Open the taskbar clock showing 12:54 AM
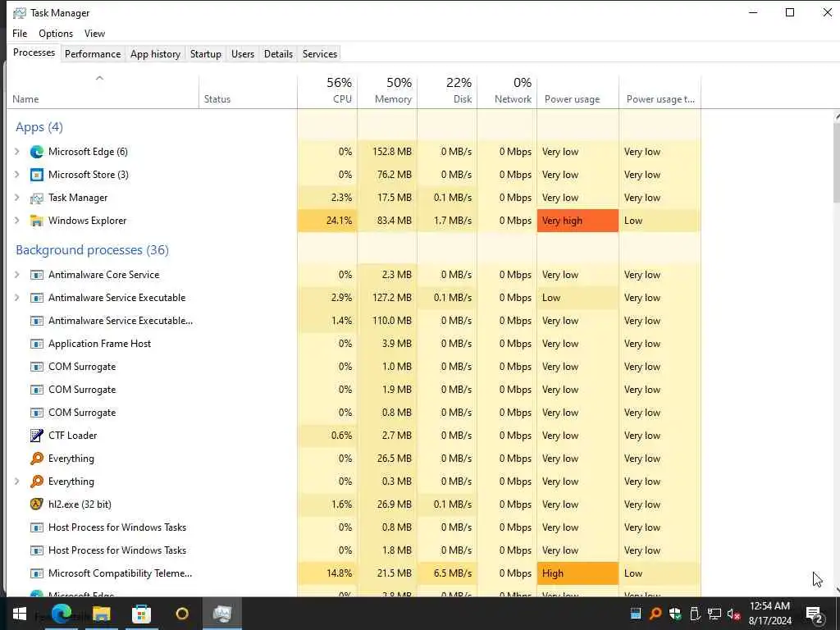Viewport: 840px width, 630px height. 769,614
